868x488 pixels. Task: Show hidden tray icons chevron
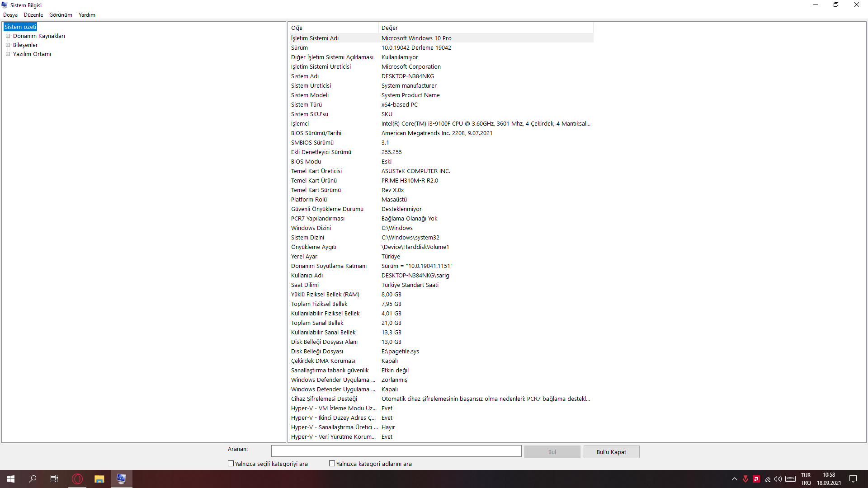pyautogui.click(x=735, y=479)
